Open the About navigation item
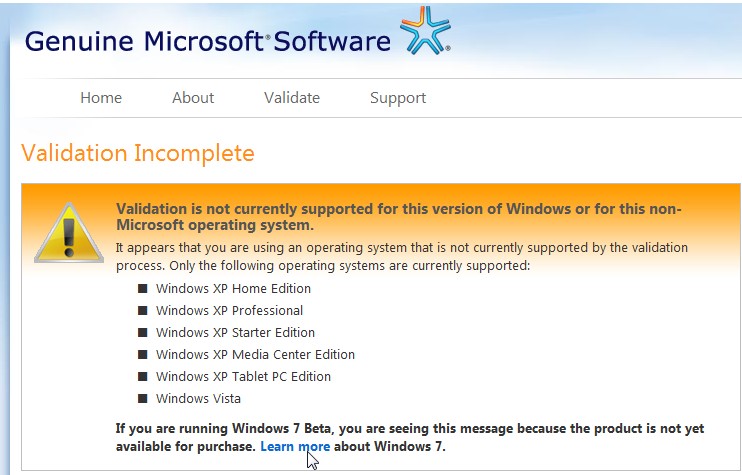742x475 pixels. (x=193, y=97)
